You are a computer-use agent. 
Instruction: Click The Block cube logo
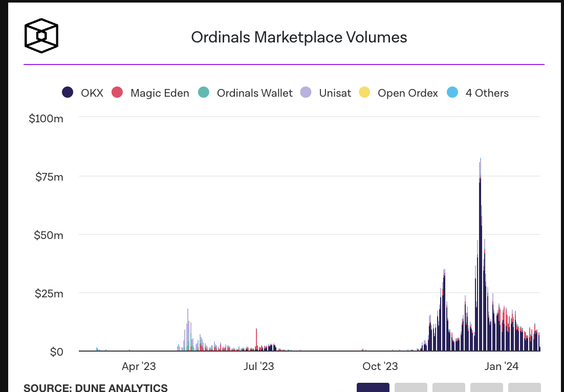tap(41, 36)
